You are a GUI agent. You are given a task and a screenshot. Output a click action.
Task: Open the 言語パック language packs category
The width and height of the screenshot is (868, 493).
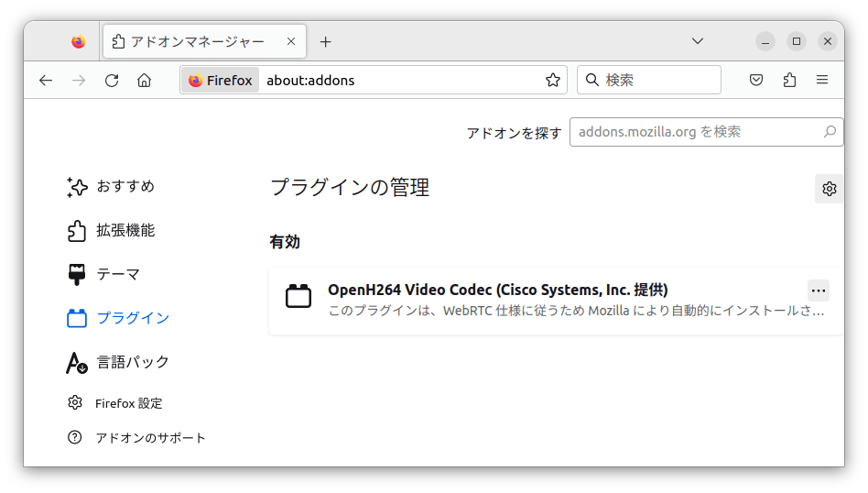118,362
